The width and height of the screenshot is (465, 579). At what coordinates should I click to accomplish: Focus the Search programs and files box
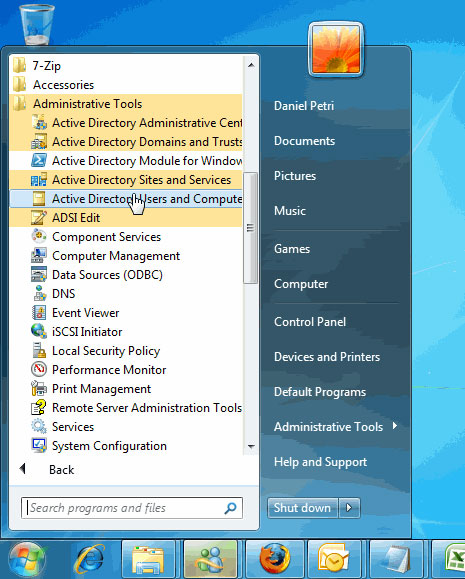(132, 508)
